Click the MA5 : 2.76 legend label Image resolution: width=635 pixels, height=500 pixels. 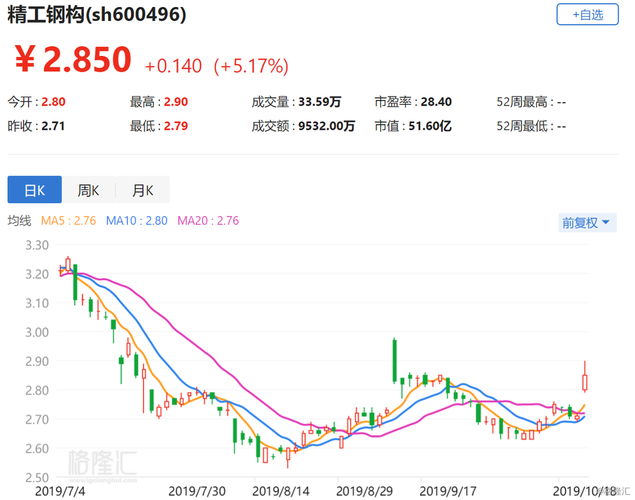pos(68,221)
